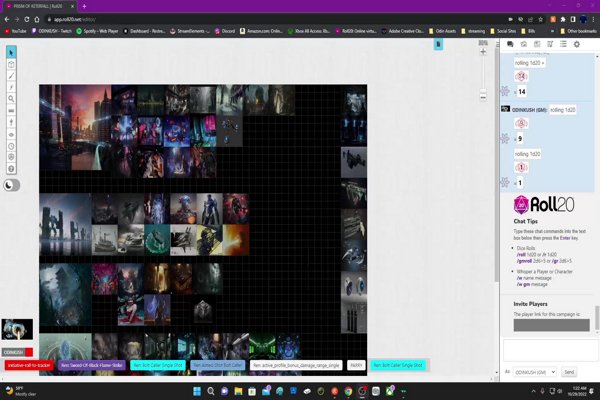Show hidden system tray icons chevron
Screen dimensions: 600x400
click(533, 391)
